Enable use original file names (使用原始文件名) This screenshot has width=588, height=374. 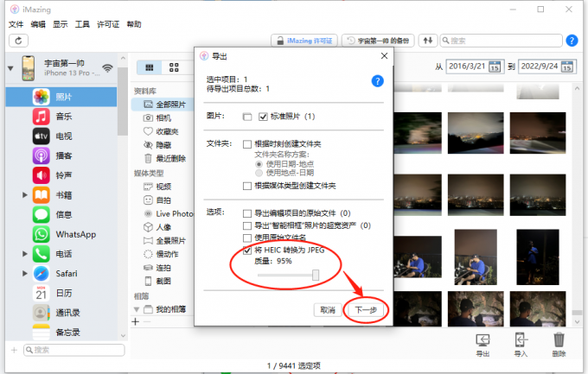pyautogui.click(x=247, y=238)
